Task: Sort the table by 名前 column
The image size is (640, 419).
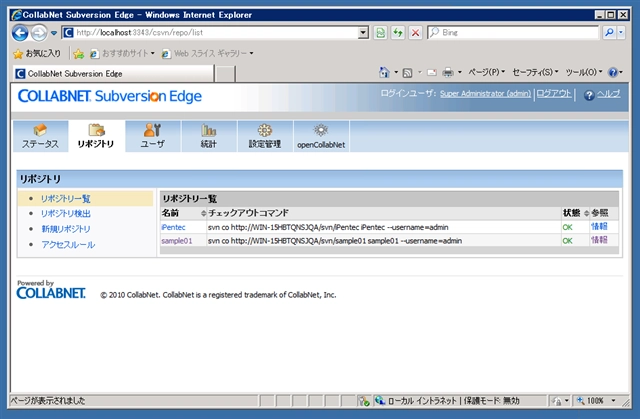Action: point(184,213)
